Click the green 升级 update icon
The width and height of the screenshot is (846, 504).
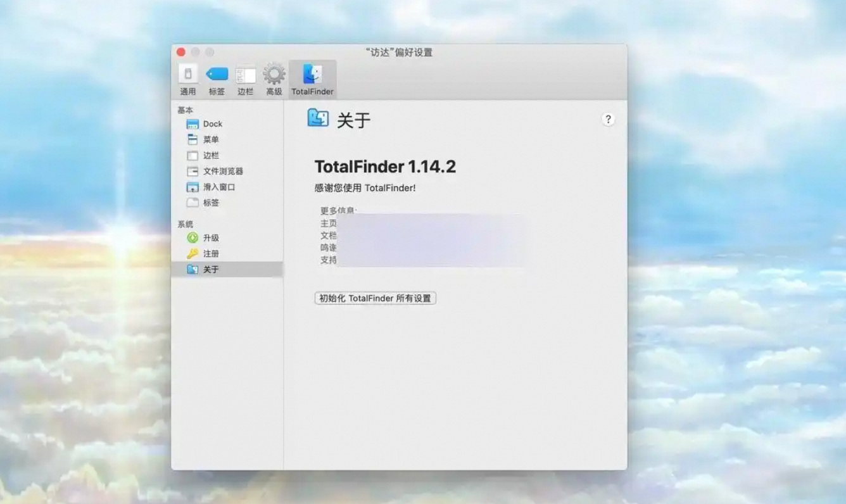pos(193,238)
